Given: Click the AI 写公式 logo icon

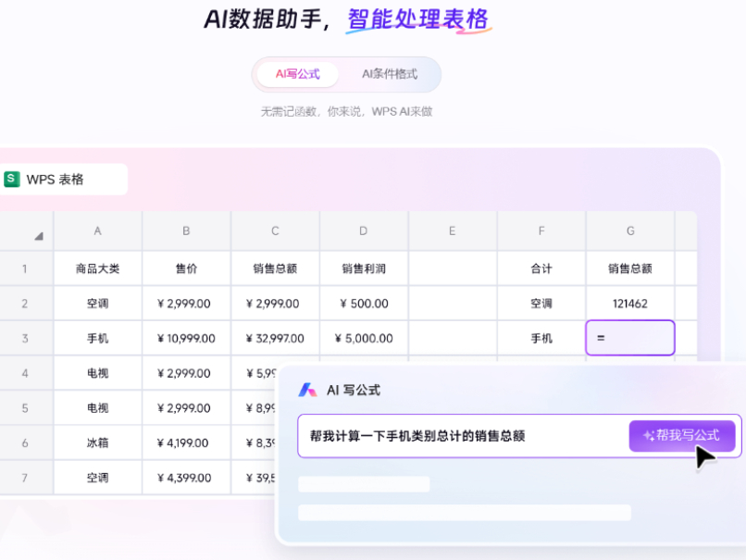Looking at the screenshot, I should point(307,390).
